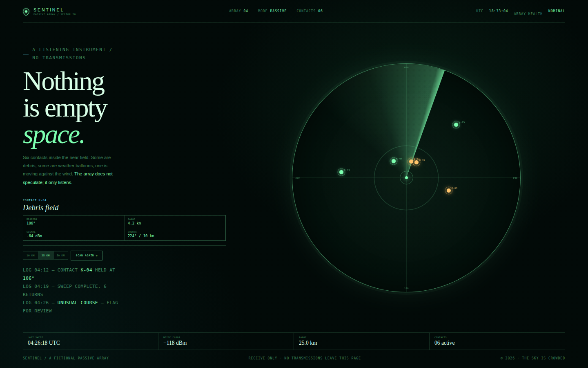588x368 pixels.
Task: Click the ARRAY 04 header status
Action: click(238, 11)
